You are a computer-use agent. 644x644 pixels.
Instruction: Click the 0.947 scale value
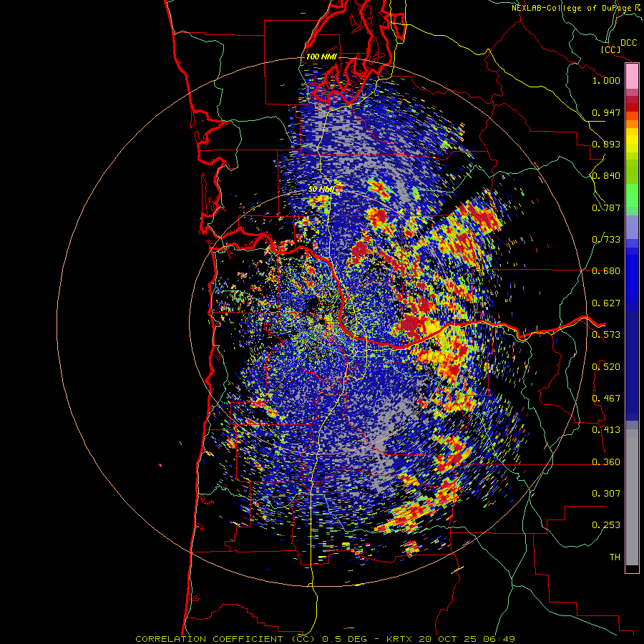coord(606,112)
